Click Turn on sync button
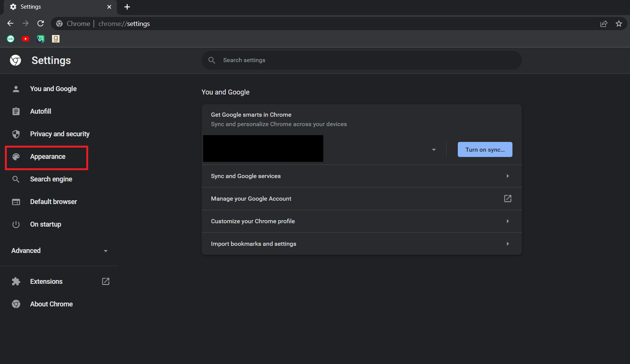The image size is (630, 364). tap(485, 149)
